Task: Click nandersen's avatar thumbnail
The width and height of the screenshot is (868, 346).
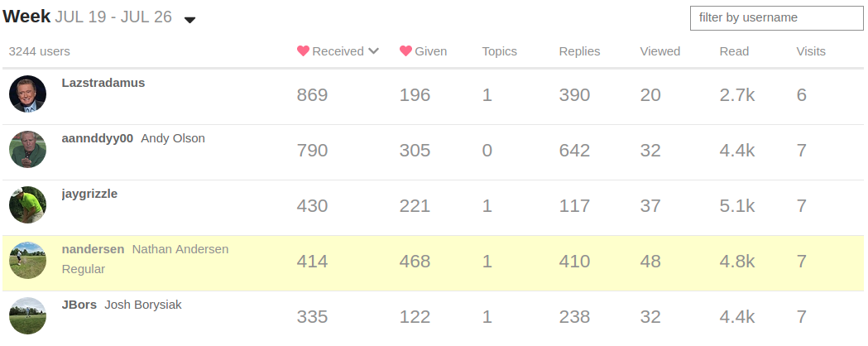Action: [x=27, y=261]
